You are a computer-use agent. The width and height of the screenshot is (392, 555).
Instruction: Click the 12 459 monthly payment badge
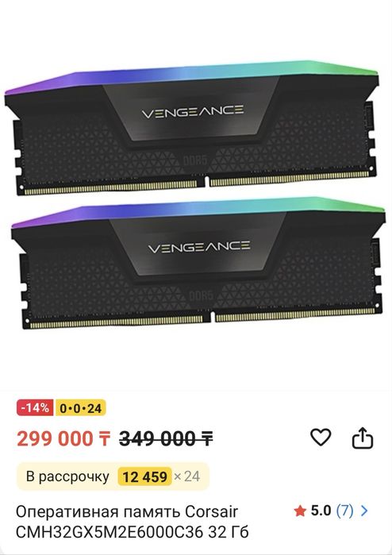pos(144,476)
